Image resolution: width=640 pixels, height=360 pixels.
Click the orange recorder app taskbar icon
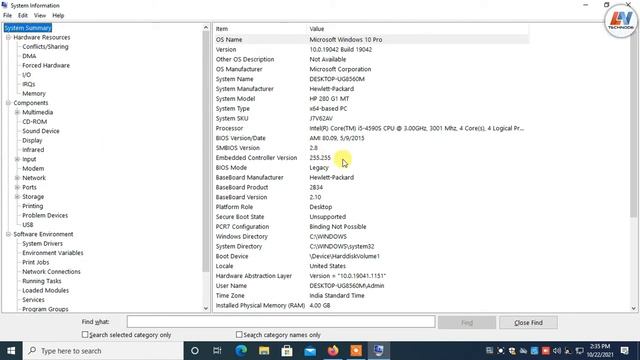point(356,351)
